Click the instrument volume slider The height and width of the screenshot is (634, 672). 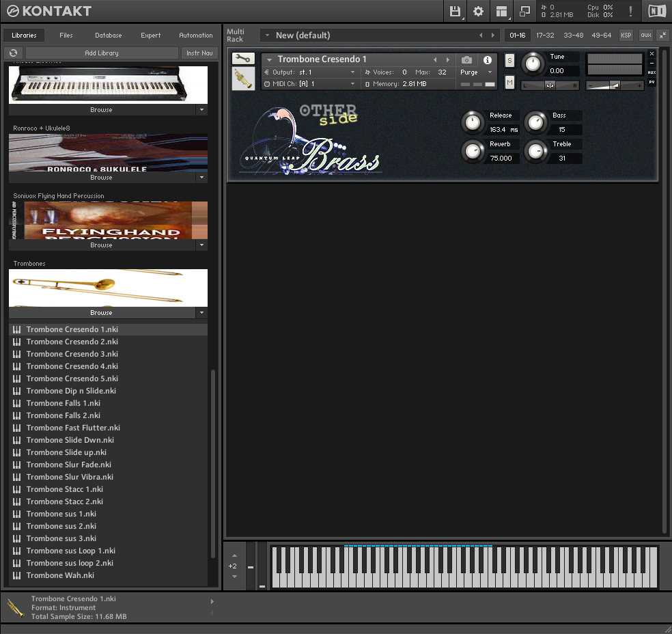click(x=615, y=85)
